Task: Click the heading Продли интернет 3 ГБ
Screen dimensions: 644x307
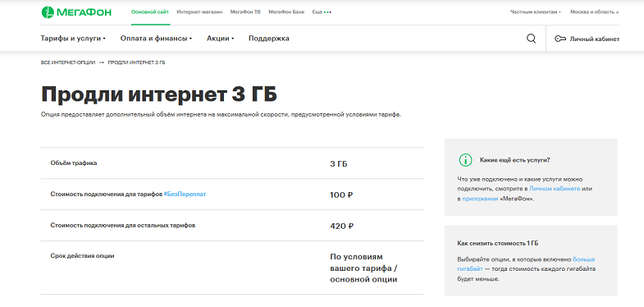Action: pyautogui.click(x=159, y=94)
